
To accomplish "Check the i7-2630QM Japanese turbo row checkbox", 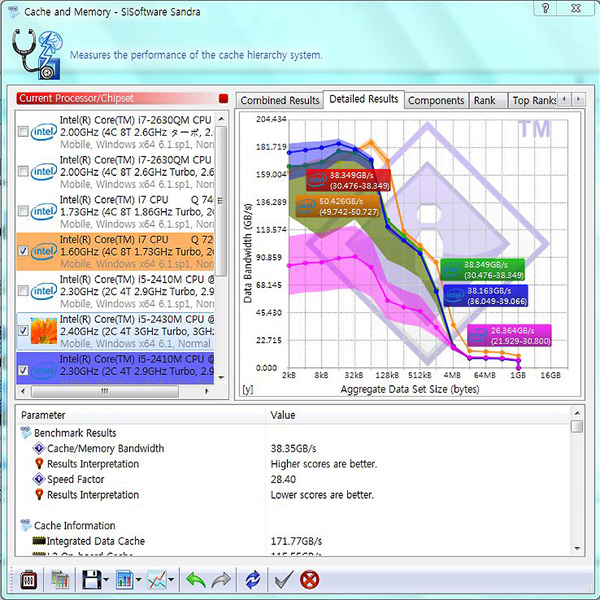I will pyautogui.click(x=23, y=131).
